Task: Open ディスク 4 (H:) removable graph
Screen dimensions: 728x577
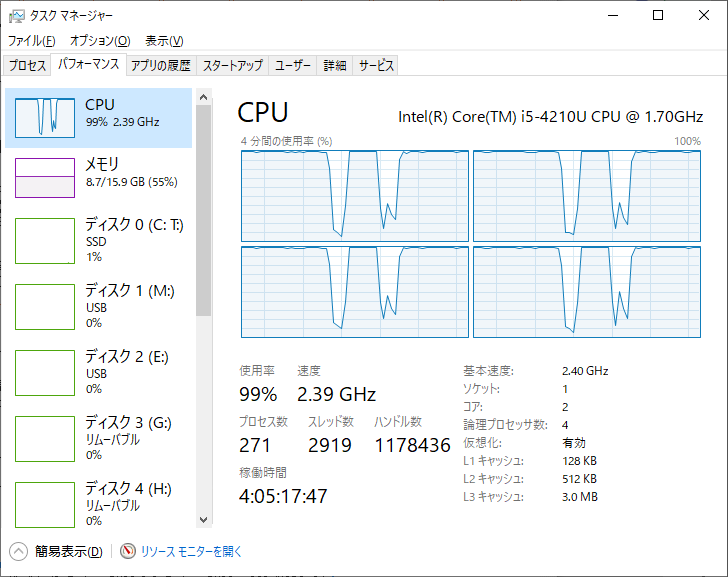Action: [45, 505]
